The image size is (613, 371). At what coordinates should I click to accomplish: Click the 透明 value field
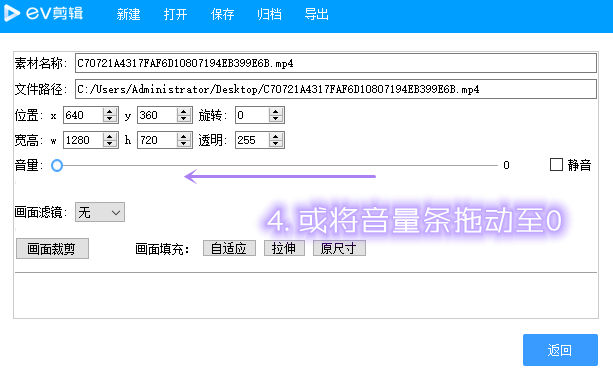252,140
